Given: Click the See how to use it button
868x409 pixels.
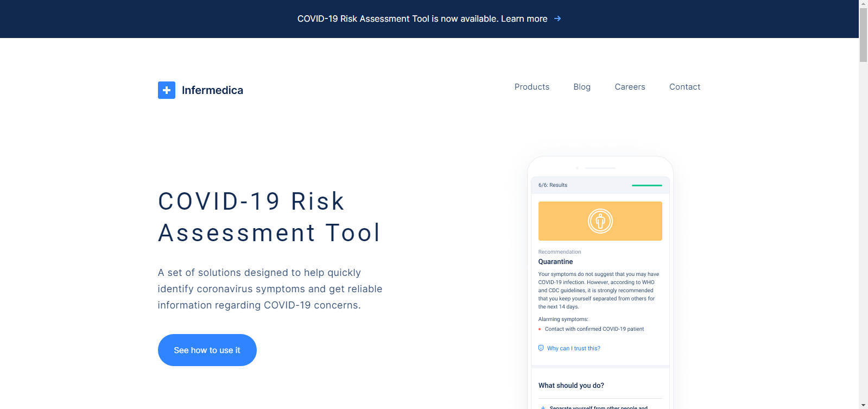Looking at the screenshot, I should (x=207, y=350).
